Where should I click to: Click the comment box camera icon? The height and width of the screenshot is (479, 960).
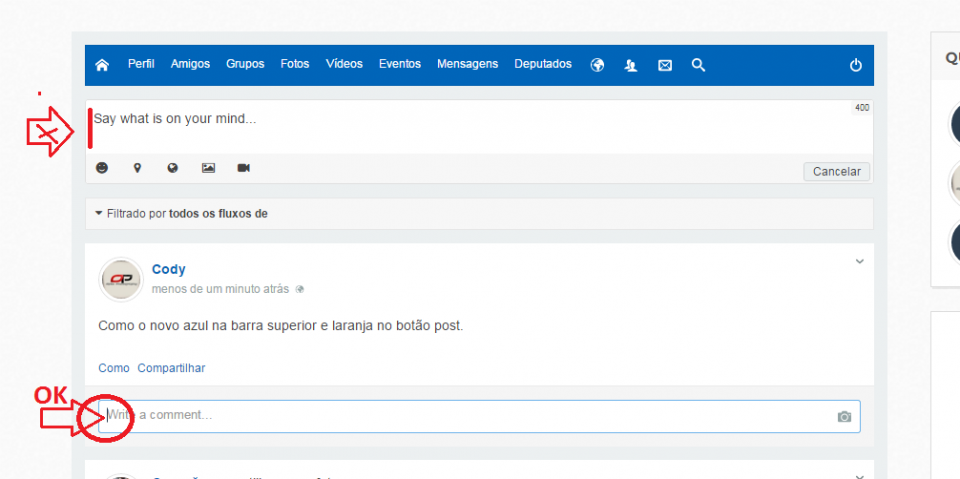pos(844,416)
